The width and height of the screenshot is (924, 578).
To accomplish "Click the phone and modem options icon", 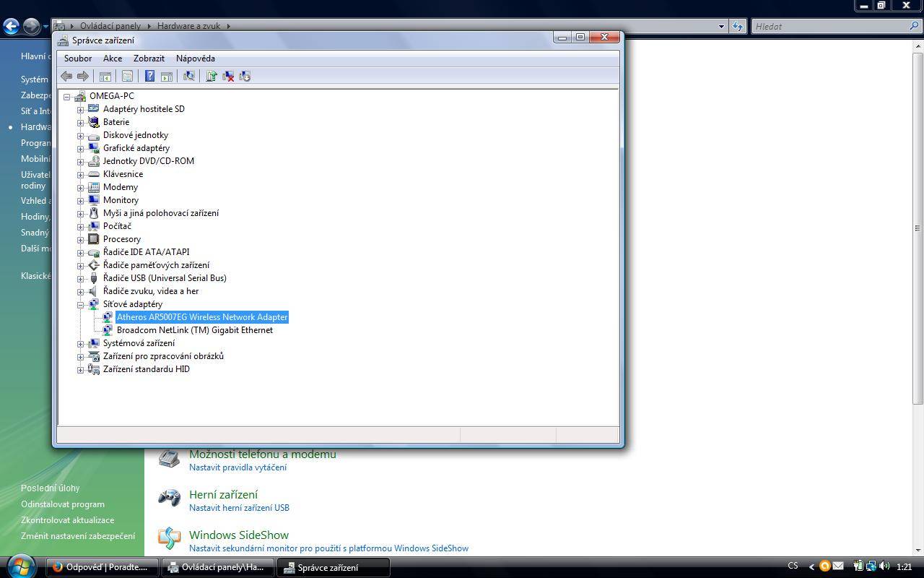I will point(169,458).
